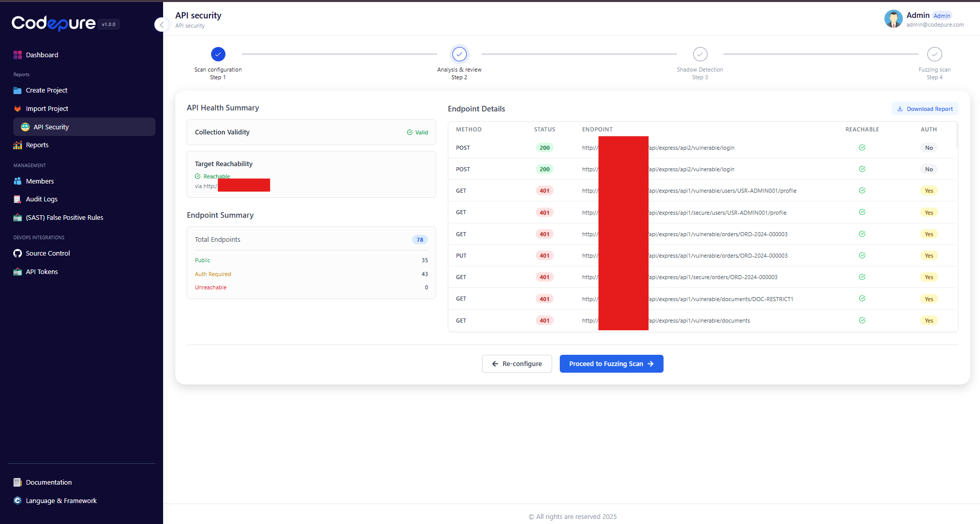The image size is (980, 524).
Task: Click the Analysis & review step circle
Action: pos(459,54)
